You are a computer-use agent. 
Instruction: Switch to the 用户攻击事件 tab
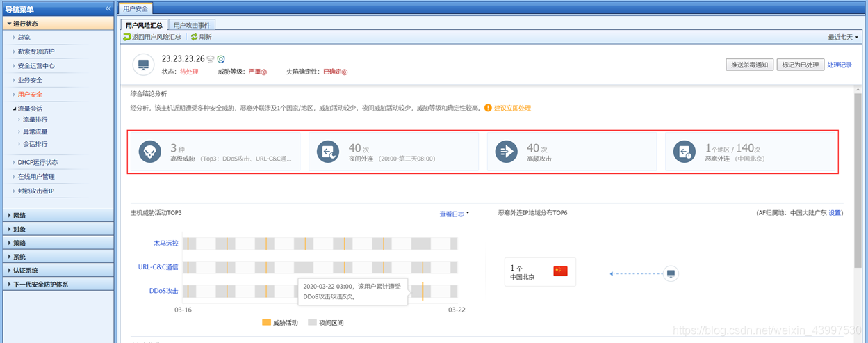click(192, 24)
